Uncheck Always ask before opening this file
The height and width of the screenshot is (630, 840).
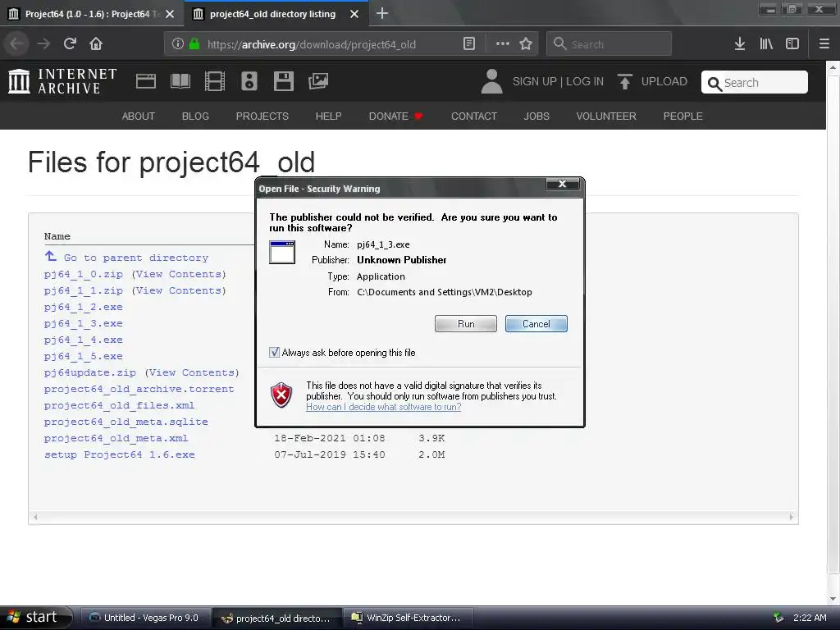(x=274, y=353)
